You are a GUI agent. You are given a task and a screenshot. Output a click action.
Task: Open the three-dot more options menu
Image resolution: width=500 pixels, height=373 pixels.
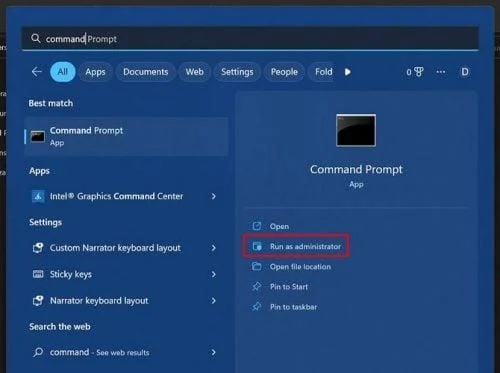pos(441,72)
